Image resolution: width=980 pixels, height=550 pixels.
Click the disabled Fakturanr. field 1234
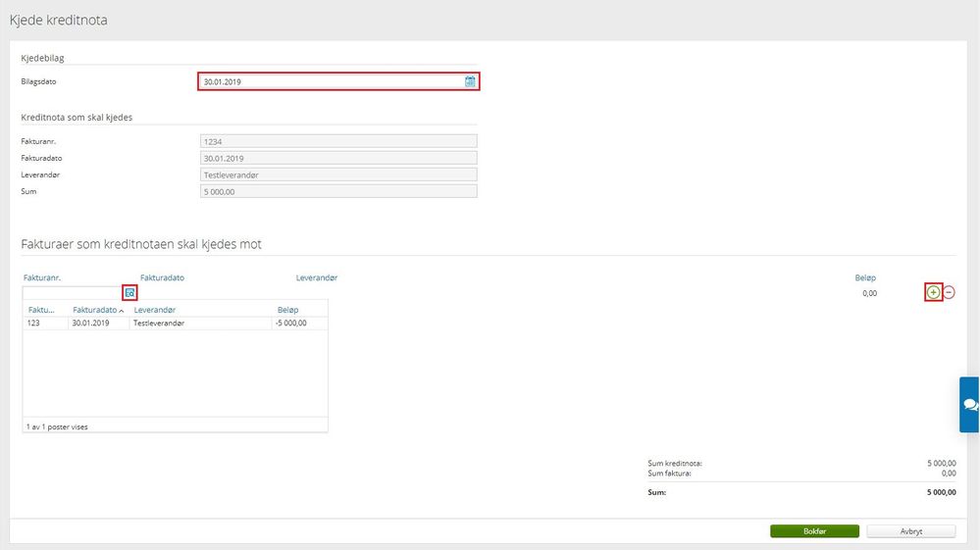point(338,142)
